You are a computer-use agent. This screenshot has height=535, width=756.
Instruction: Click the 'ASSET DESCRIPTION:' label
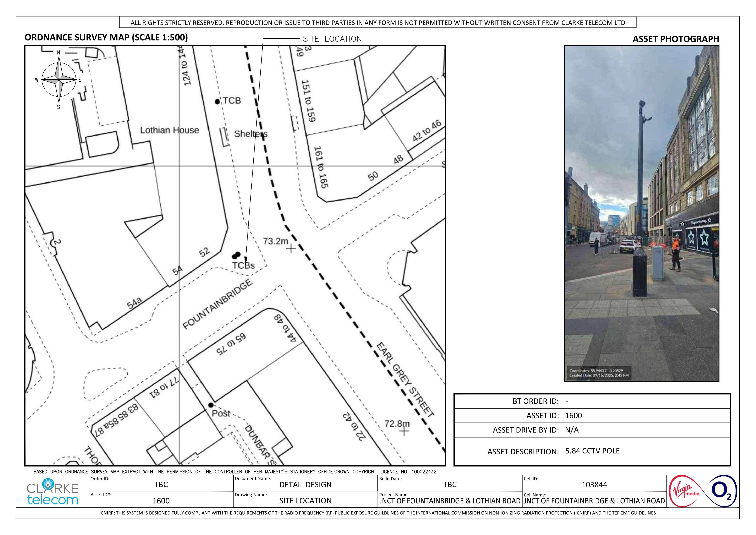(523, 452)
